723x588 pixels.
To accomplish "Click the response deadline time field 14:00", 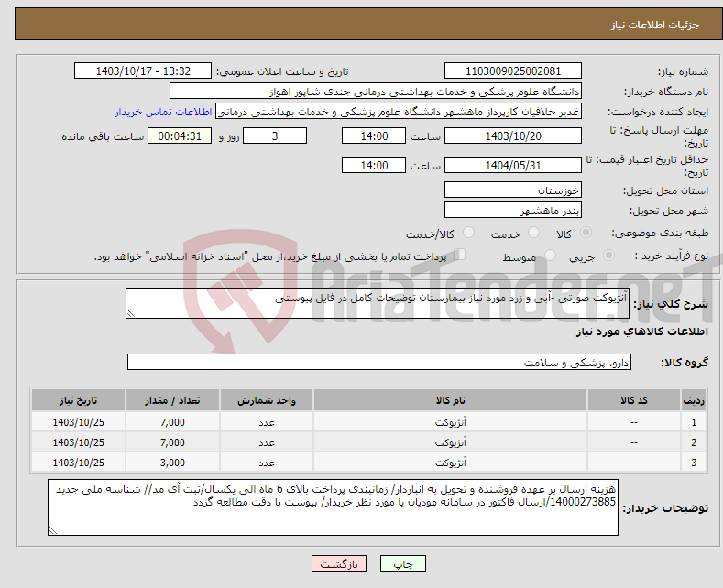I will tap(374, 136).
